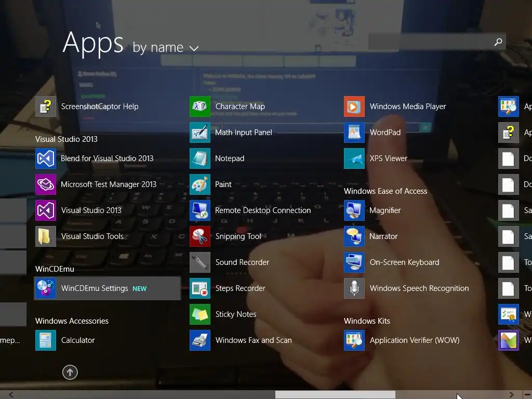Open Sound Recorder microphone icon
This screenshot has width=532, height=399.
point(200,262)
